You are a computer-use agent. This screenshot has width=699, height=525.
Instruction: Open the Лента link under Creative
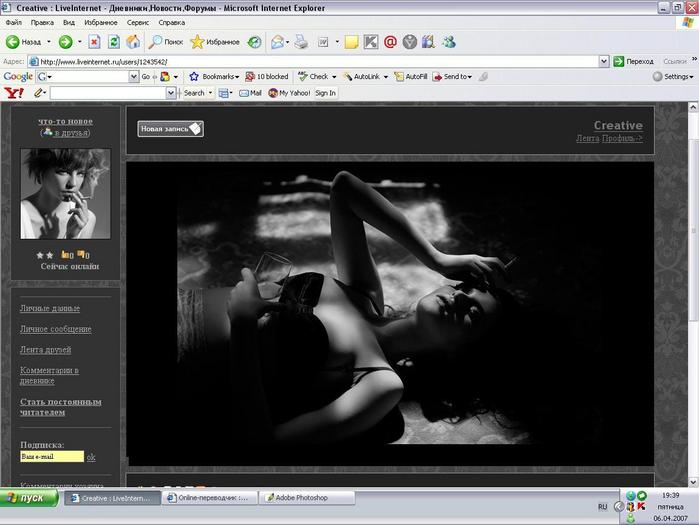coord(587,139)
